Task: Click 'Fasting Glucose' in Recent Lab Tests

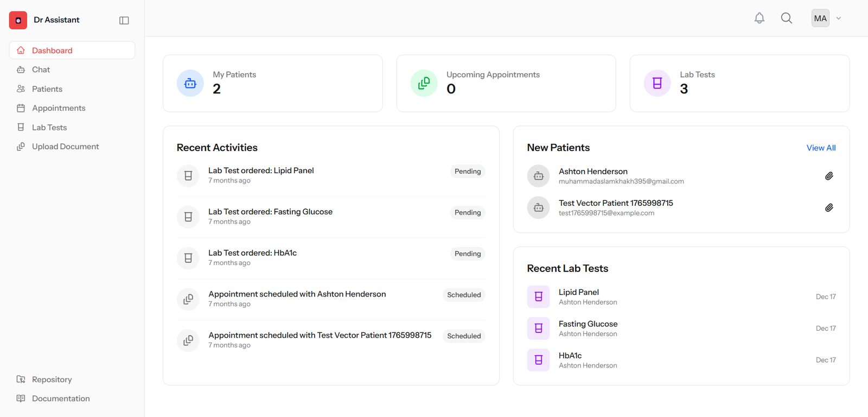Action: click(588, 324)
